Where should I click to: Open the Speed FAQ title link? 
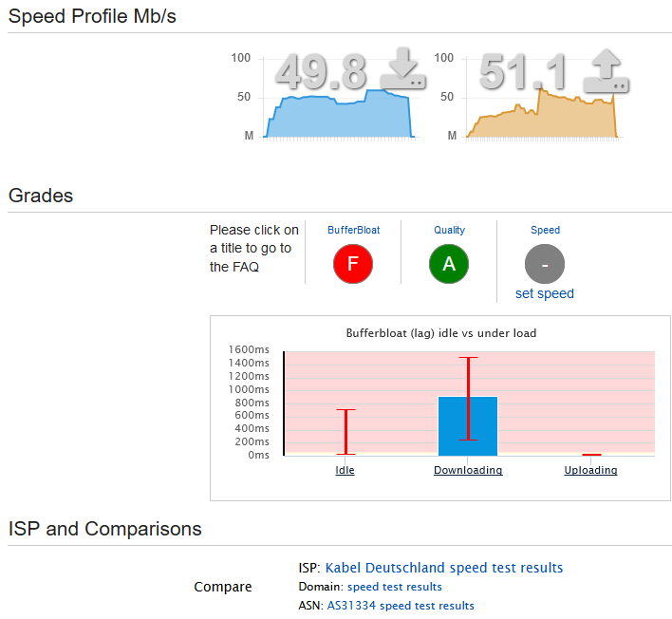coord(545,230)
